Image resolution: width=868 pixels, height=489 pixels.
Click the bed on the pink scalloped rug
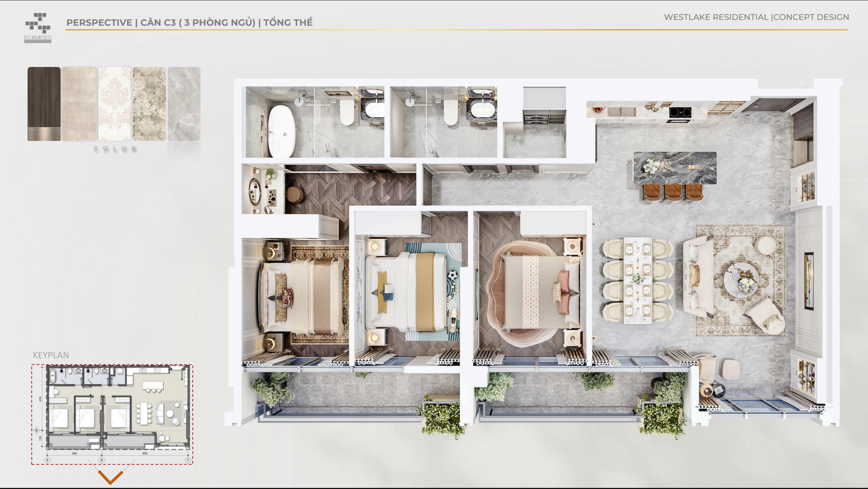pos(542,292)
